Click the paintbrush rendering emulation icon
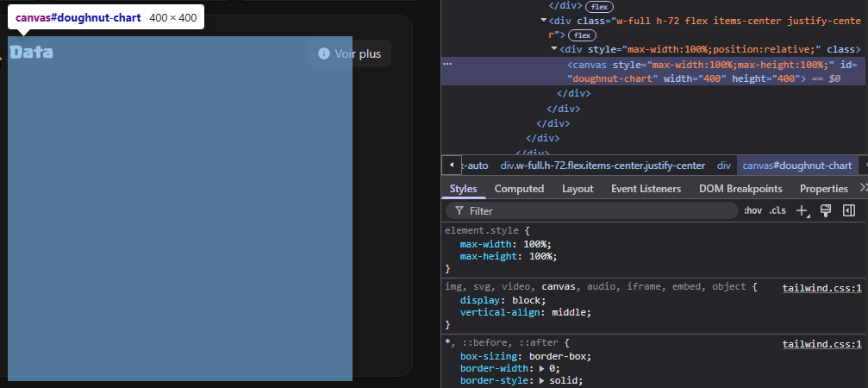Screen dimensions: 868x388 (826, 210)
